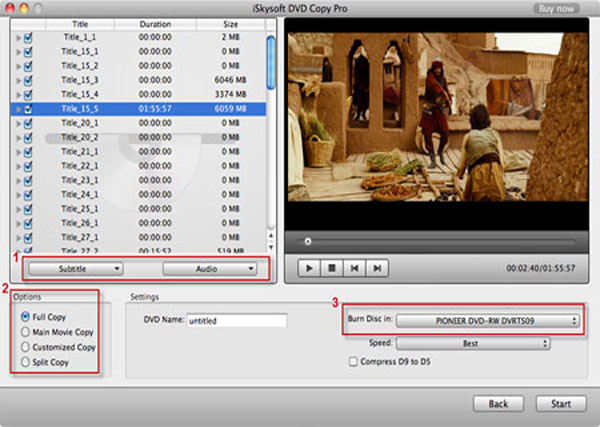Select Main Movie Copy option

point(25,332)
